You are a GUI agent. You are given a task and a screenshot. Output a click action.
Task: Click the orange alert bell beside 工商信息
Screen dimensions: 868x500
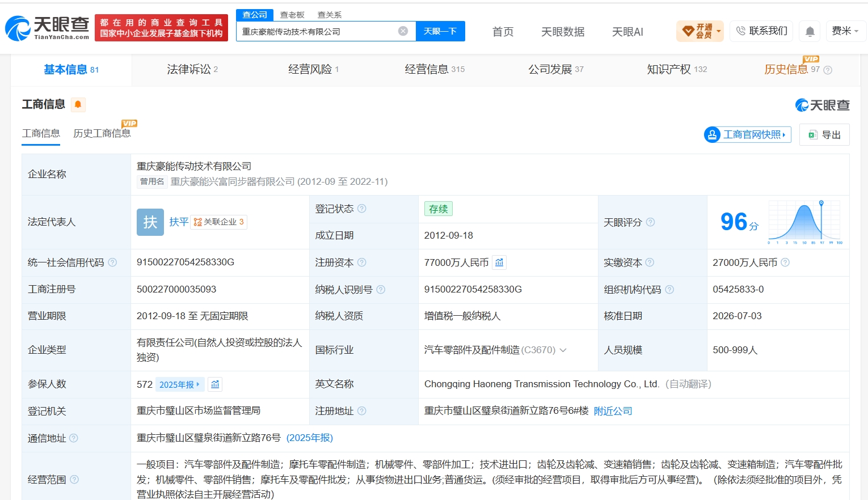pos(78,104)
